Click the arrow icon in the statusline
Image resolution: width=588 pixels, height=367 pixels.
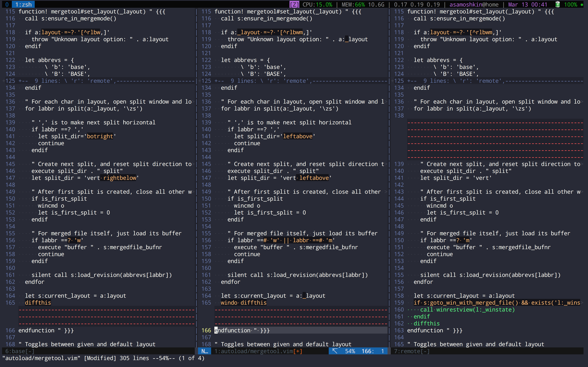pos(335,351)
